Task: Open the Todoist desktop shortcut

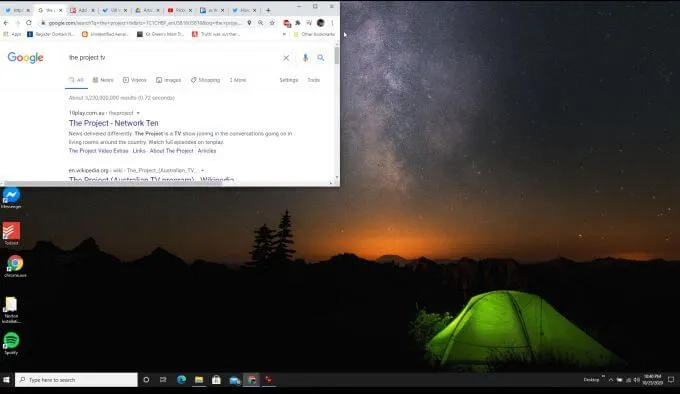Action: [11, 234]
